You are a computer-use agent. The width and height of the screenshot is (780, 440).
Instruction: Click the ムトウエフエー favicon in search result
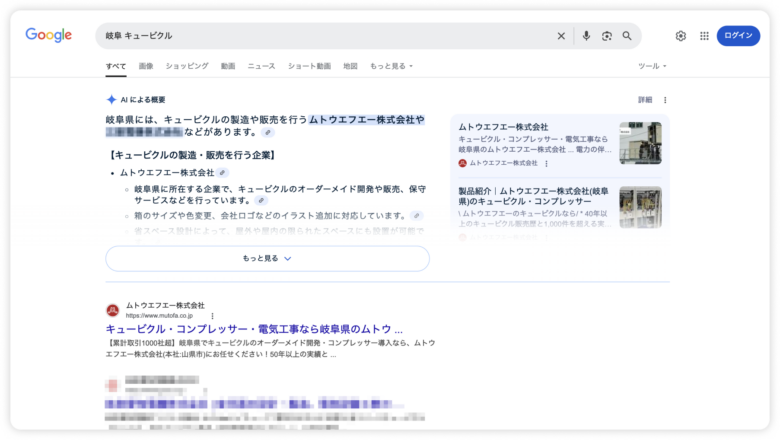point(112,310)
